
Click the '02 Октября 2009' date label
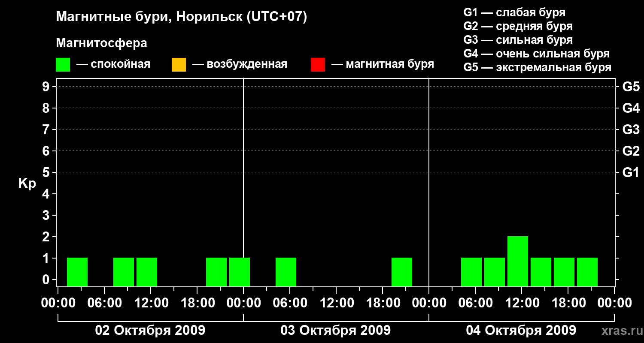tap(150, 330)
